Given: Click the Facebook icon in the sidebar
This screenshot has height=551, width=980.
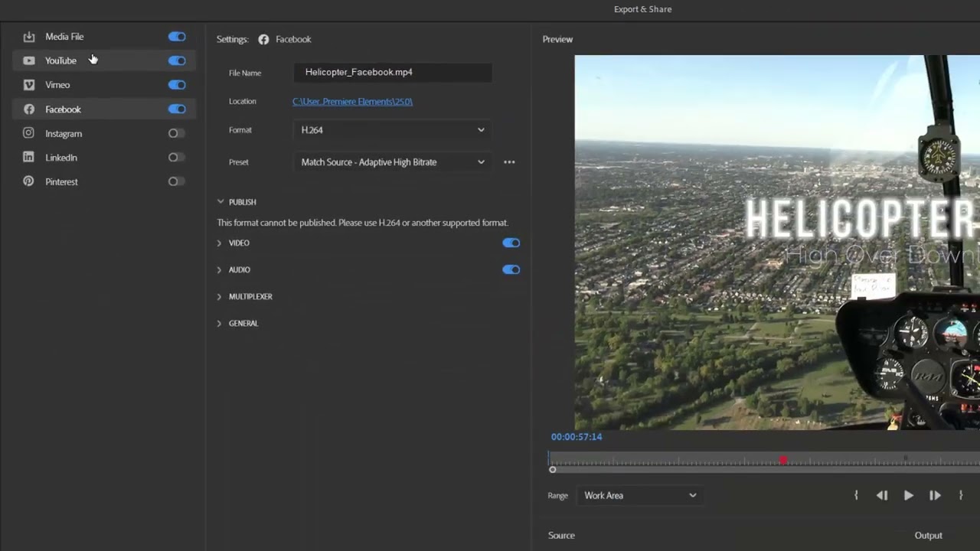Looking at the screenshot, I should 28,109.
